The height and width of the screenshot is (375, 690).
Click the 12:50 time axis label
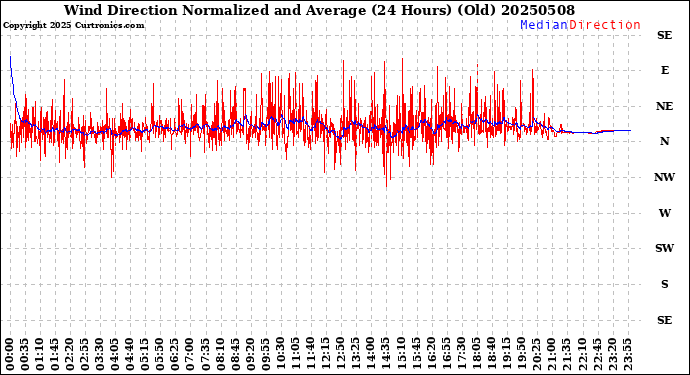point(341,354)
